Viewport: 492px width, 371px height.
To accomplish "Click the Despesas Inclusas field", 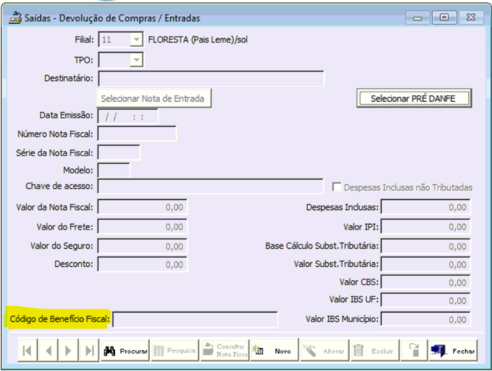I will coord(426,207).
